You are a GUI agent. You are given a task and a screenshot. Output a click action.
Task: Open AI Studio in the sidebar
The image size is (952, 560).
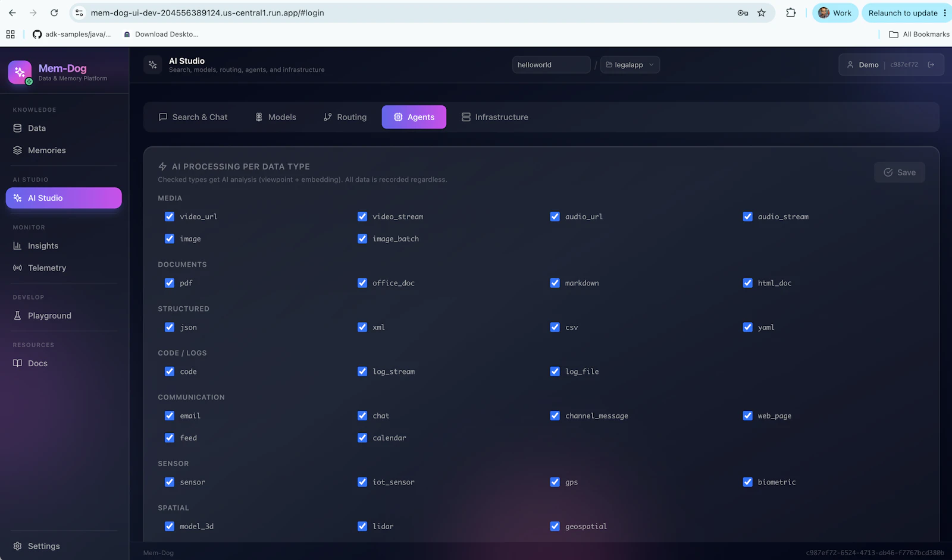tap(64, 198)
